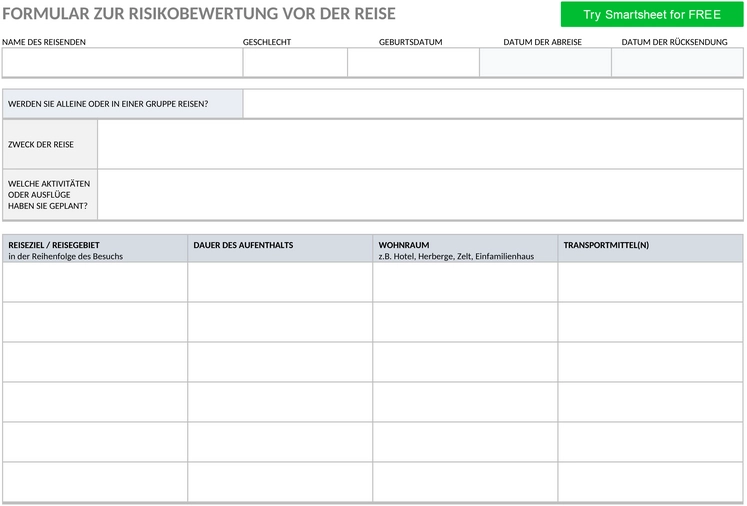747x506 pixels.
Task: Click the WOHNRAUM column header
Action: point(465,248)
